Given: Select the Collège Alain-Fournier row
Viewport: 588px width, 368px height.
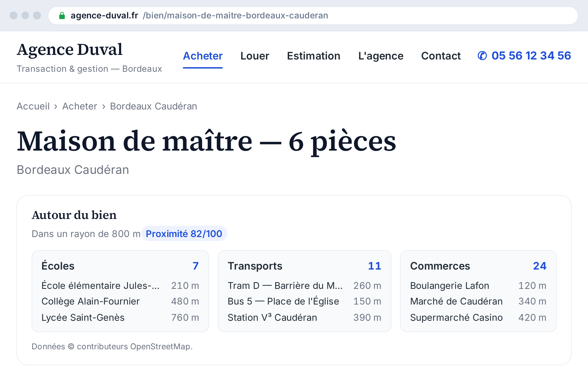Looking at the screenshot, I should [x=120, y=301].
